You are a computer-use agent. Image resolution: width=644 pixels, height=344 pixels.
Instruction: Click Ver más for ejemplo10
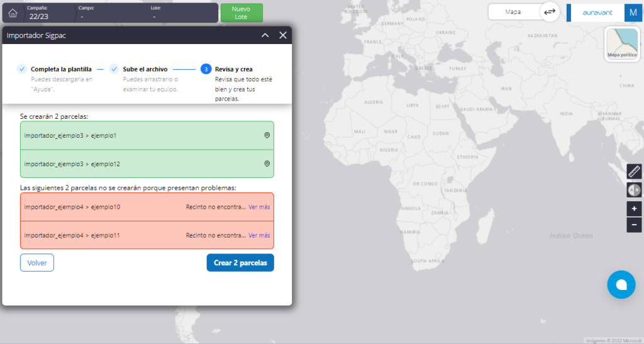point(259,207)
